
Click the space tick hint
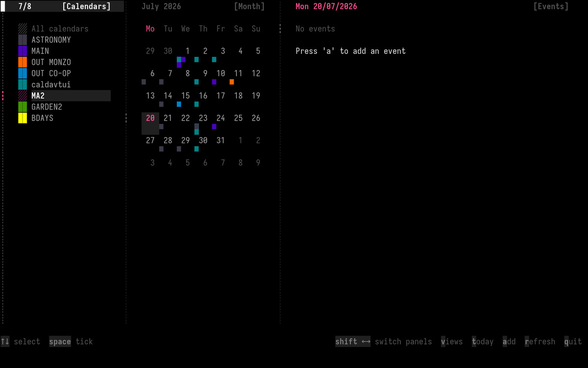[71, 342]
